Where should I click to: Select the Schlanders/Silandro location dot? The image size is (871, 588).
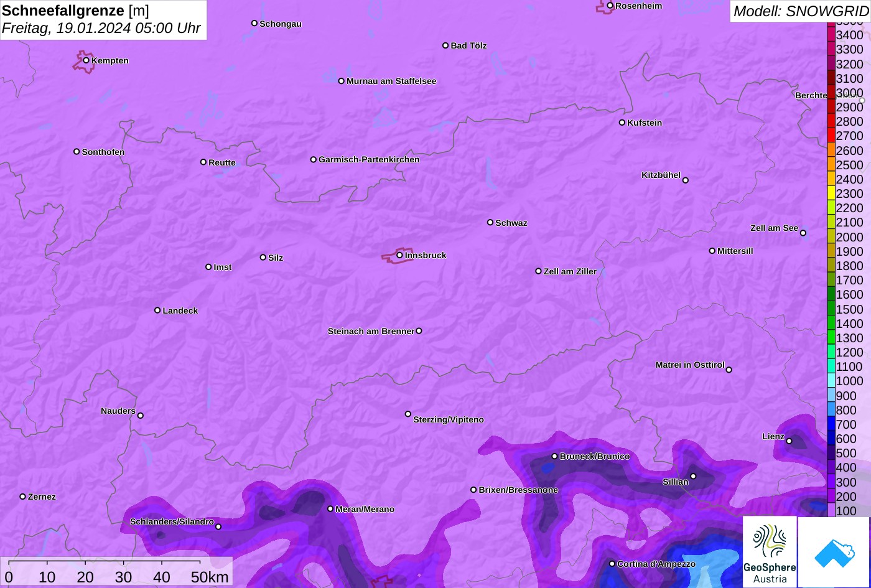point(218,527)
